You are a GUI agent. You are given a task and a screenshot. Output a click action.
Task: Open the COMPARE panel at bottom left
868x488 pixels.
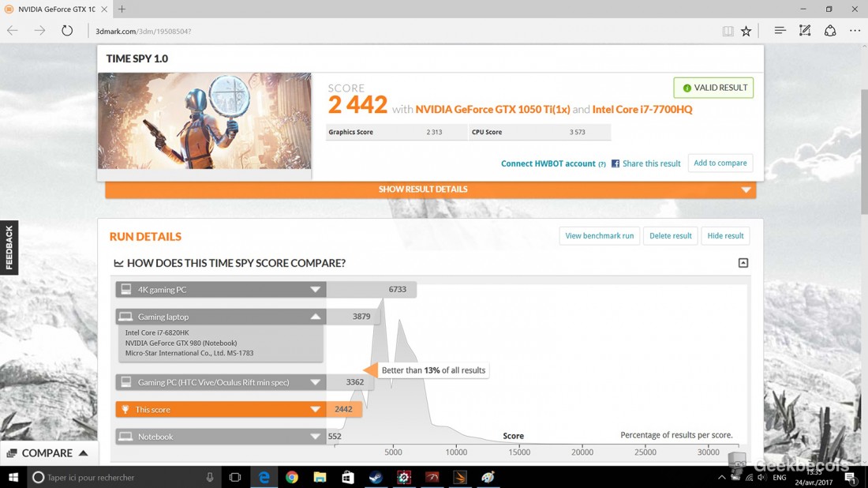[47, 453]
